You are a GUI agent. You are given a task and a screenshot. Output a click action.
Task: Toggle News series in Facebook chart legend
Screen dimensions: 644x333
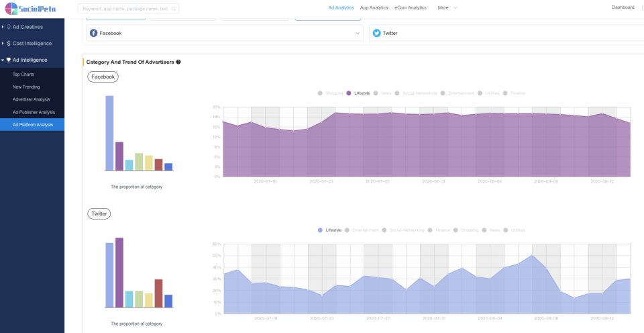(x=382, y=93)
